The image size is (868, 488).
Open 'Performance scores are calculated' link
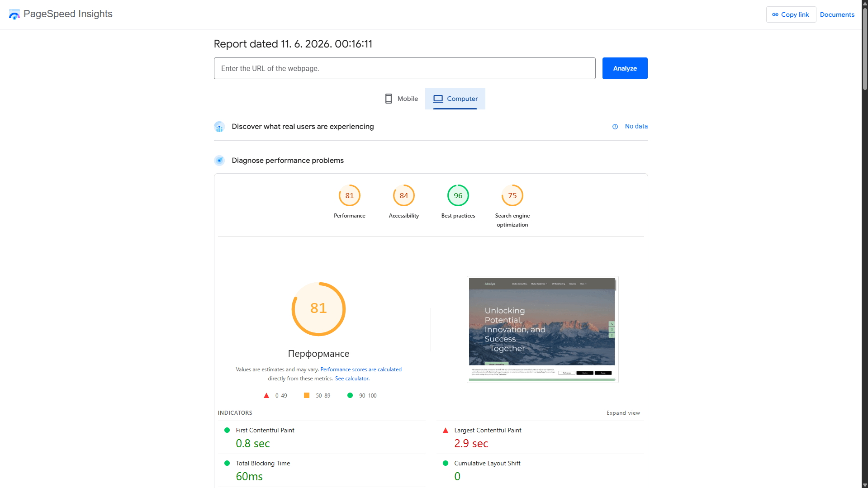click(x=361, y=370)
